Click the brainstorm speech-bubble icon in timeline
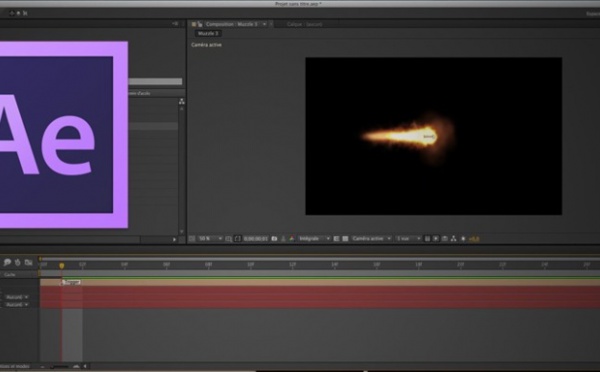The image size is (600, 372). click(x=7, y=262)
